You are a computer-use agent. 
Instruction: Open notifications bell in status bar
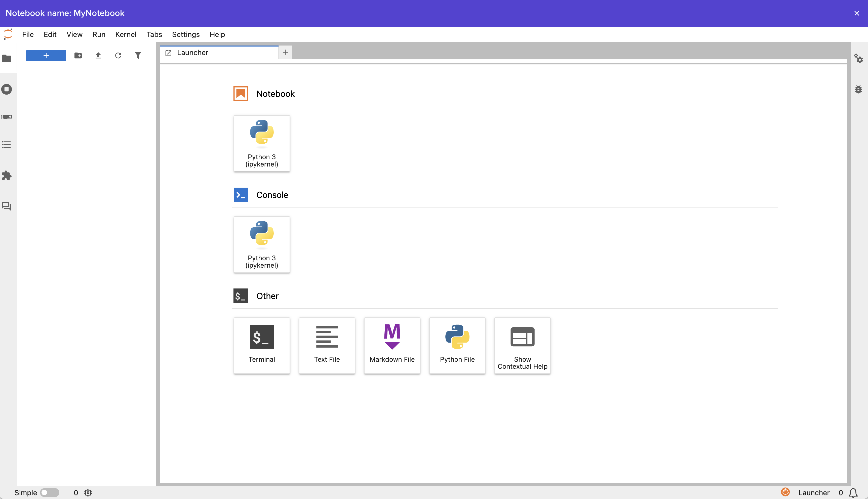pyautogui.click(x=853, y=492)
